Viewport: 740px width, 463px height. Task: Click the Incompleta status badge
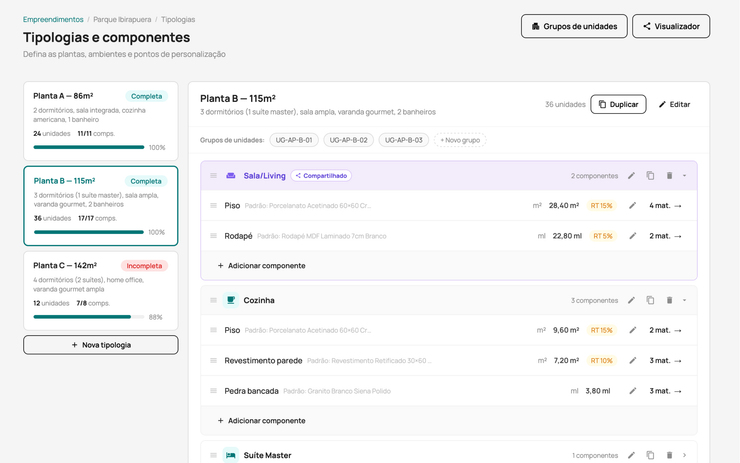tap(144, 266)
